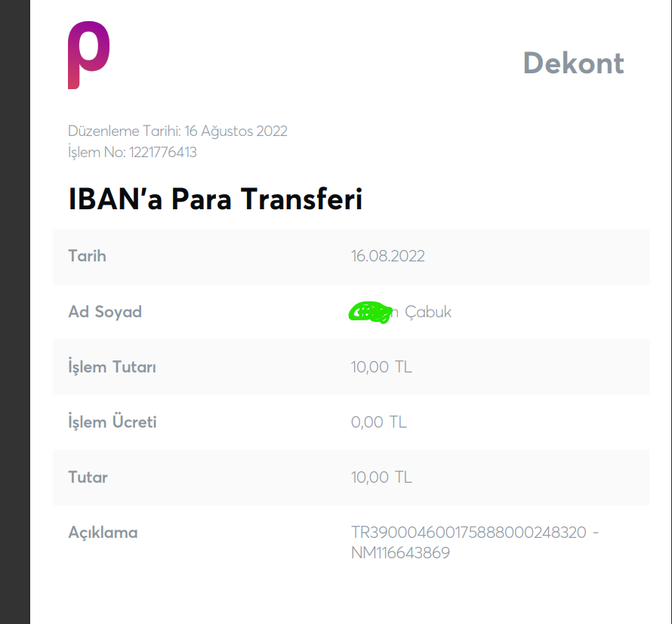672x624 pixels.
Task: Click the surname Çabuk
Action: coord(428,312)
